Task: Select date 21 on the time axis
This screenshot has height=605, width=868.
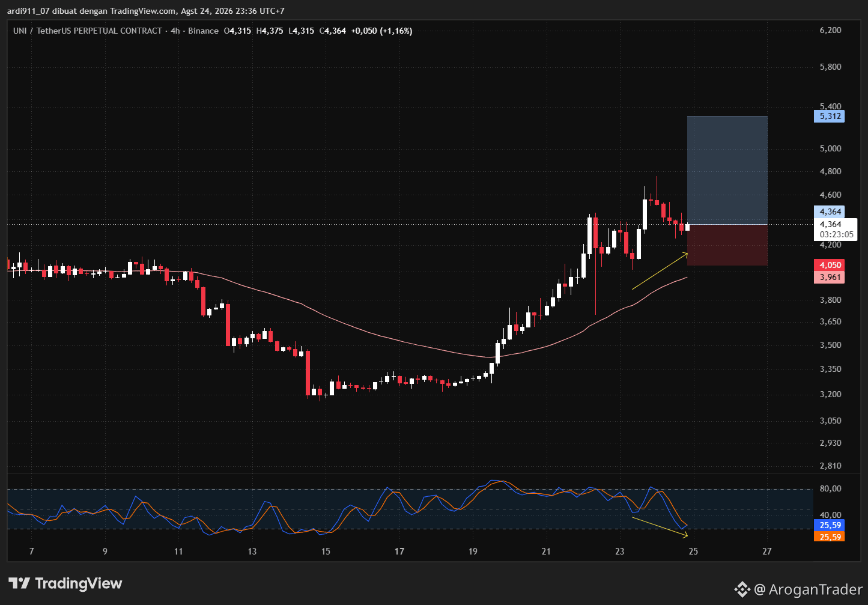Action: click(546, 552)
